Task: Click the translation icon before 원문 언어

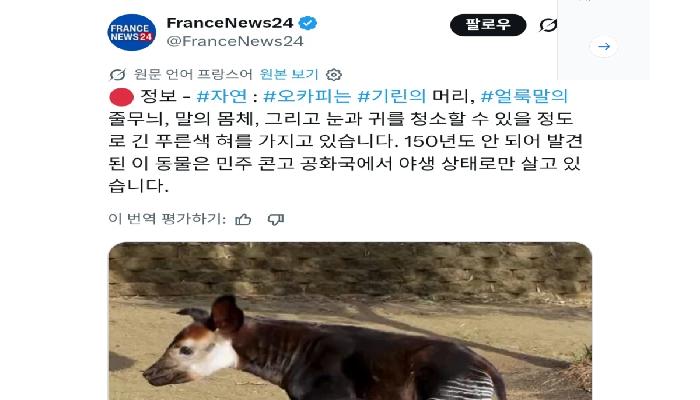Action: point(117,75)
